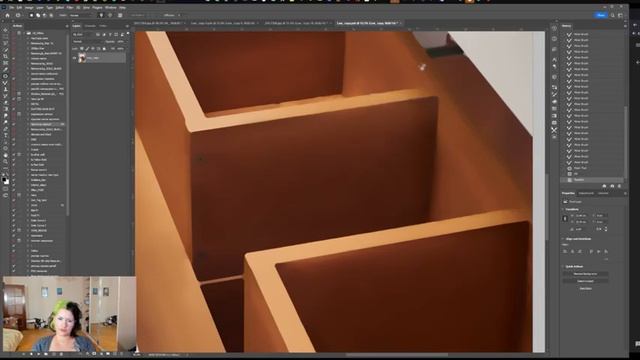Open the Layers panel menu icon
This screenshot has width=640, height=360.
[127, 26]
